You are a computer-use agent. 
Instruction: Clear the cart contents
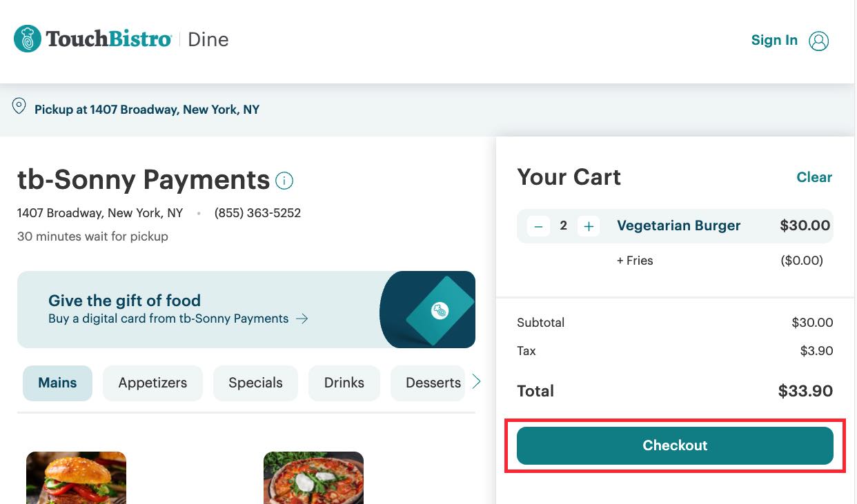(x=814, y=177)
